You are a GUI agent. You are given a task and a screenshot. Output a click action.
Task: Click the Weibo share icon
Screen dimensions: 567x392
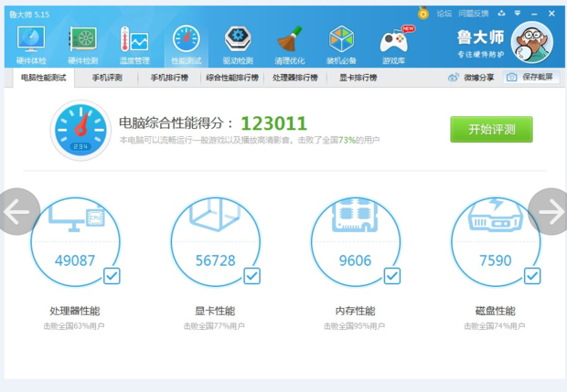(x=453, y=78)
